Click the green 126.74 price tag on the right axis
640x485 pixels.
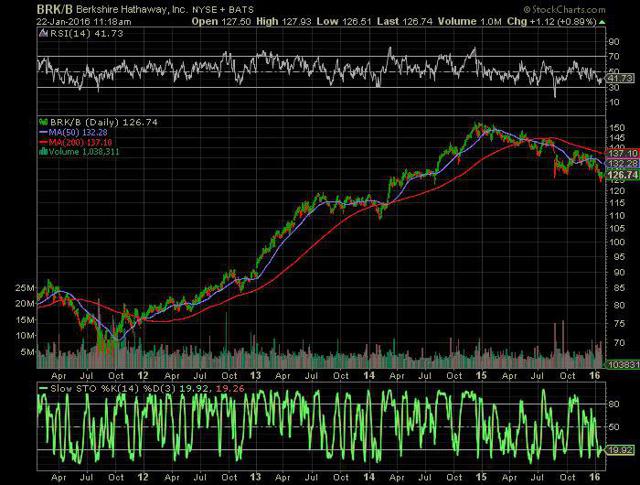[x=623, y=175]
